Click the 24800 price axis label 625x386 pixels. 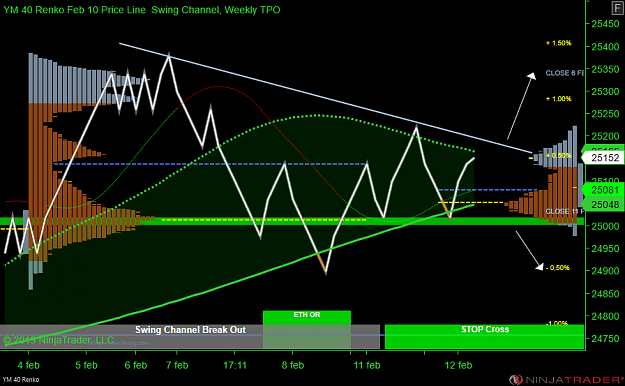tap(605, 316)
